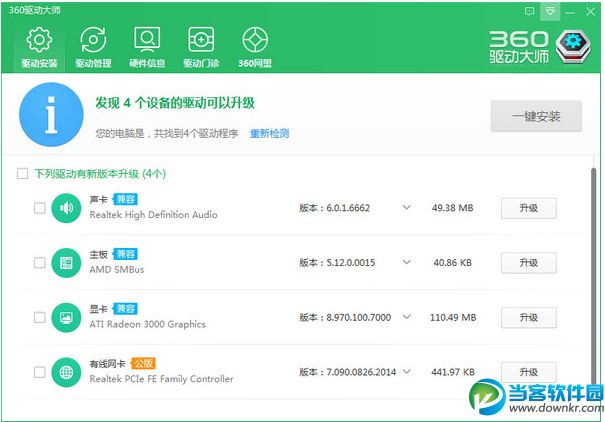Click the 110.49 MB size value
This screenshot has height=422, width=605.
pos(453,318)
